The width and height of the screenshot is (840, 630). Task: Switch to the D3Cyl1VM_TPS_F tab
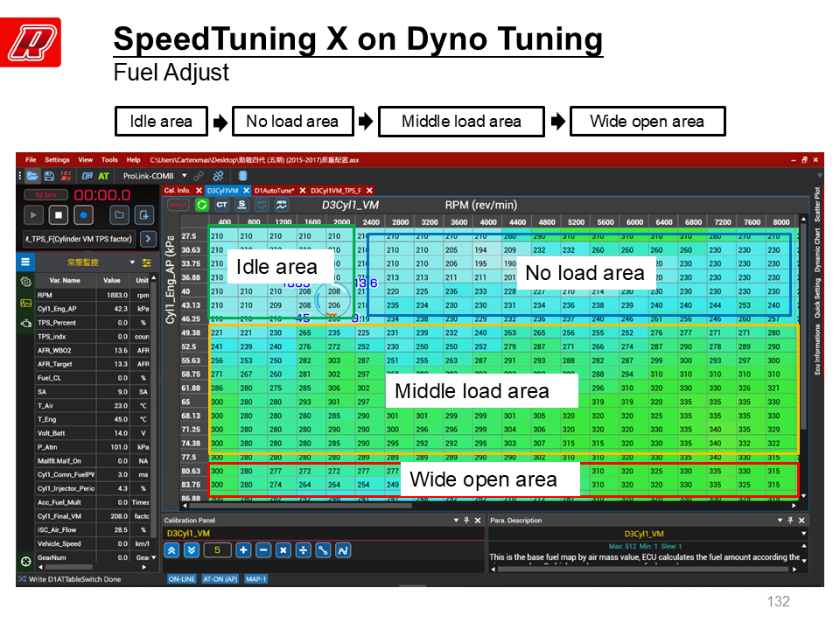coord(336,190)
